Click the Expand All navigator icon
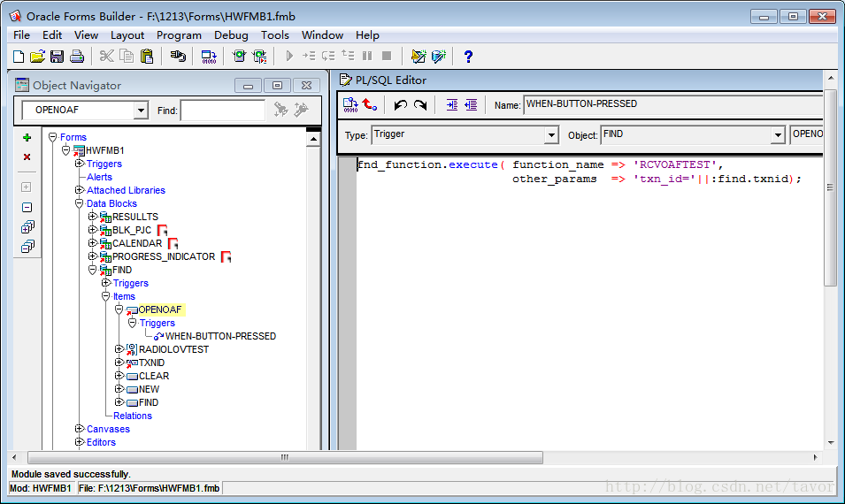This screenshot has height=504, width=845. (x=27, y=227)
